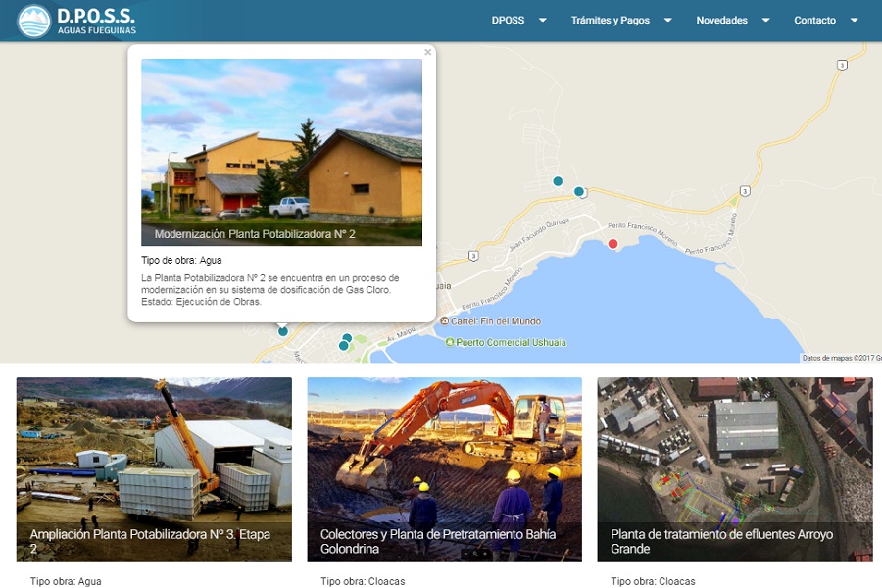
Task: Open the Novedades menu item
Action: (721, 21)
